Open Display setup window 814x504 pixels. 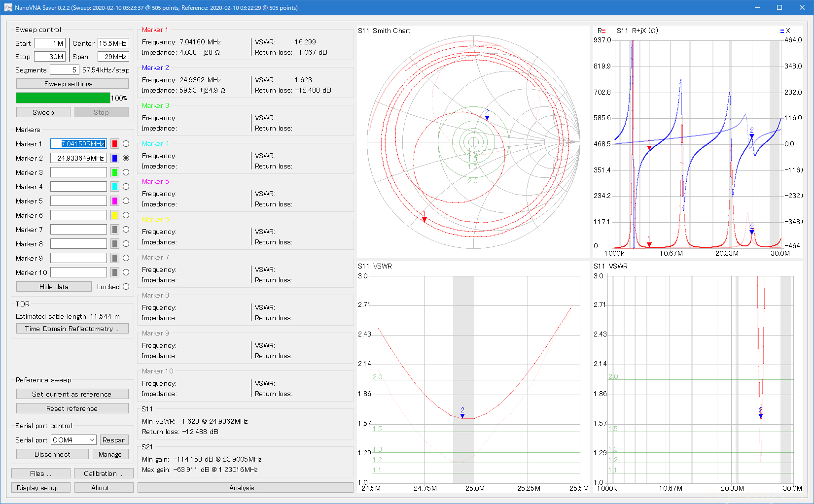(x=40, y=488)
